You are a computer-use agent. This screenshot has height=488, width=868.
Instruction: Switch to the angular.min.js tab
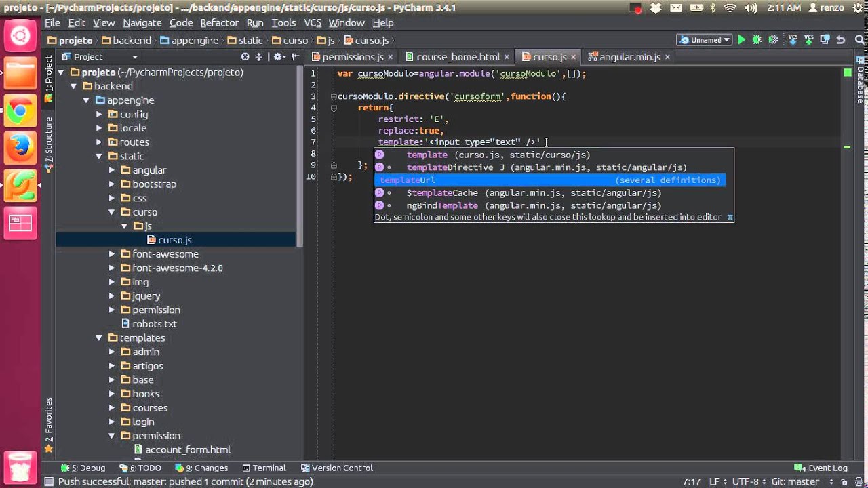tap(629, 57)
